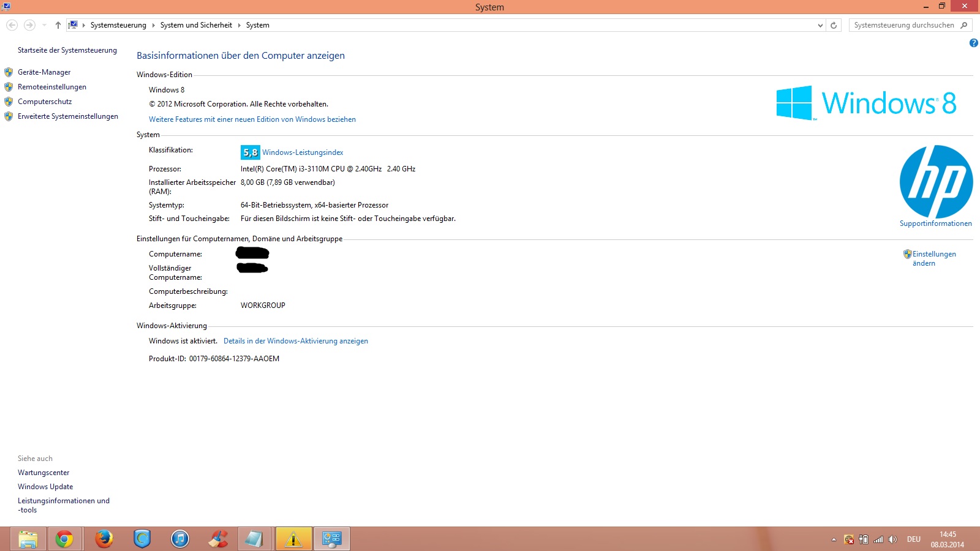Viewport: 980px width, 551px height.
Task: Click the 64-Bit-Betriebssystem system type text
Action: point(314,205)
